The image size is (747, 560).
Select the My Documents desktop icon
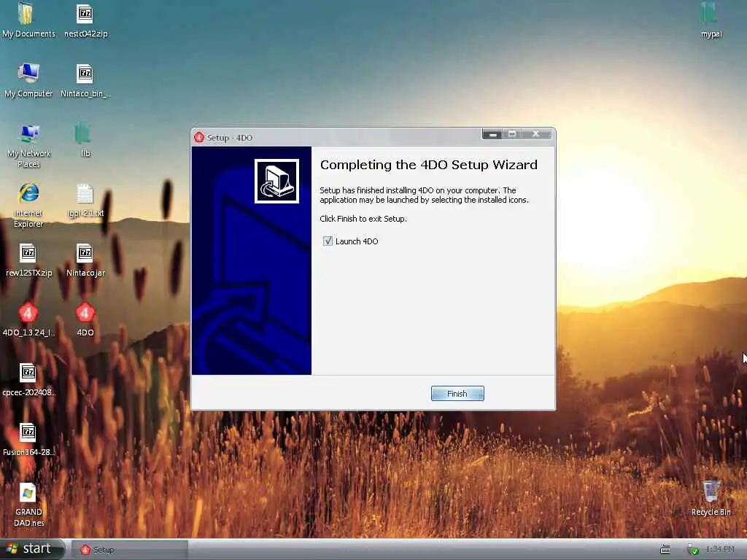pyautogui.click(x=28, y=20)
